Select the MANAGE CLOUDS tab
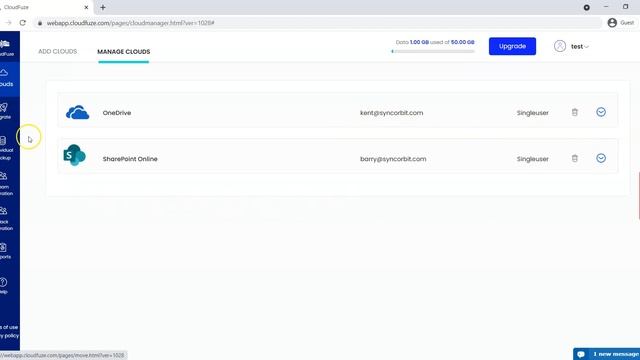The width and height of the screenshot is (640, 360). [x=124, y=52]
